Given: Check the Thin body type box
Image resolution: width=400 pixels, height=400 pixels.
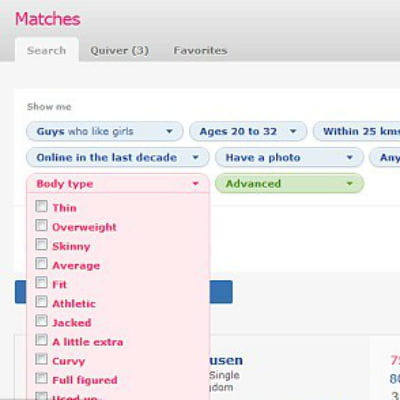Looking at the screenshot, I should point(41,206).
